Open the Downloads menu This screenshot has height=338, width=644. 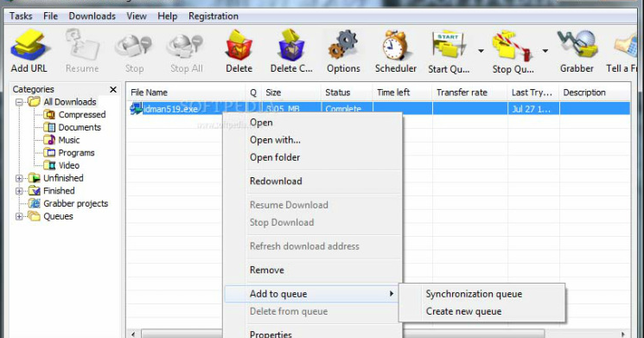[92, 16]
